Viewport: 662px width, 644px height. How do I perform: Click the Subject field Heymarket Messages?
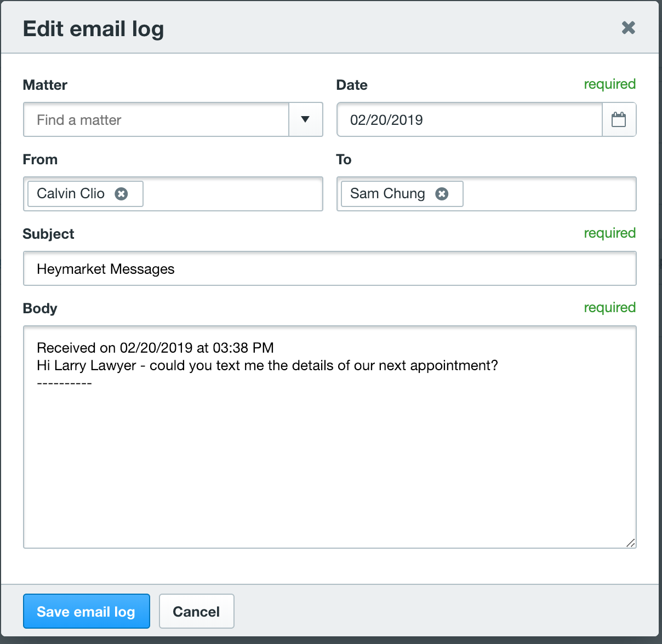coord(330,268)
